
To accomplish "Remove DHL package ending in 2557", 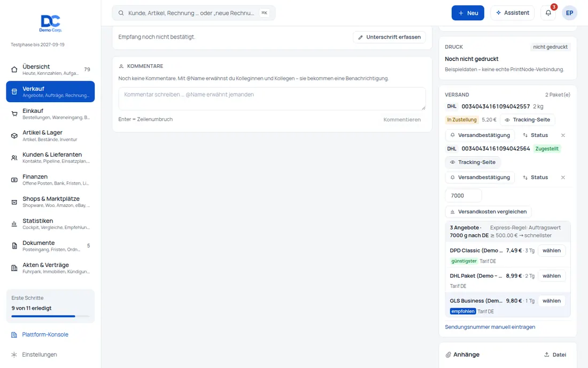I will point(563,135).
